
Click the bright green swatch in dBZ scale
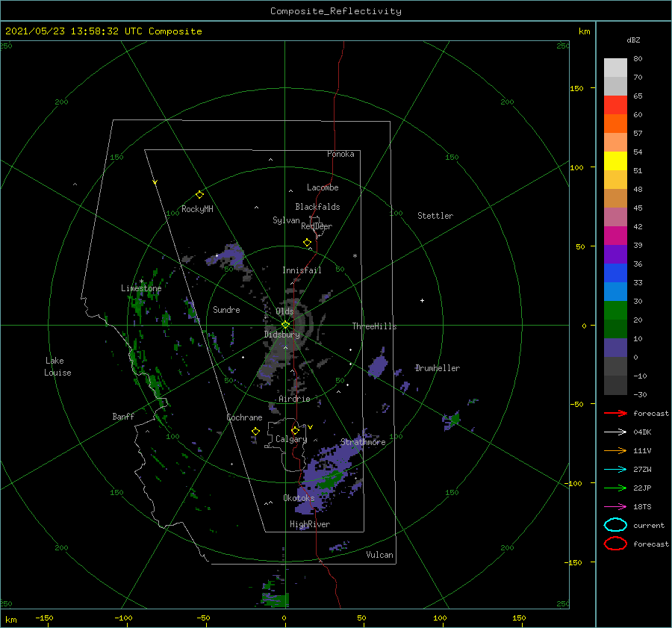[615, 310]
